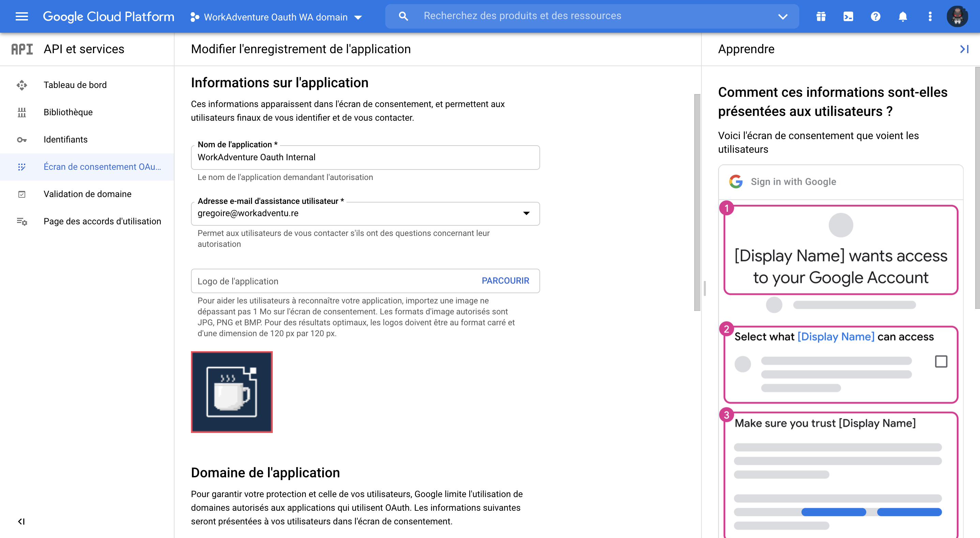Image resolution: width=980 pixels, height=538 pixels.
Task: Open the adresse e-mail assistance utilisateur dropdown
Action: click(526, 213)
